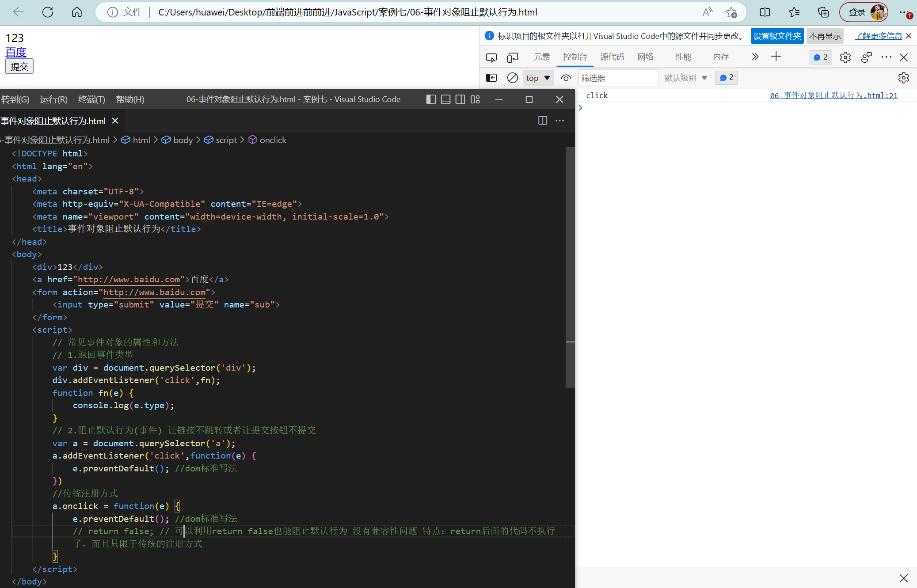Click the 设置根文件夹 button
Screen dimensions: 917x588
[777, 36]
